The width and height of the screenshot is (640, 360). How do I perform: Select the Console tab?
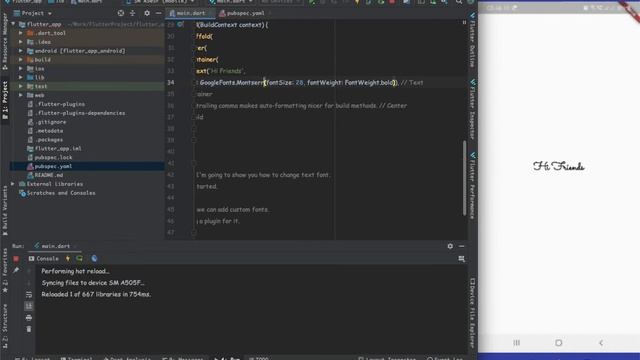click(x=44, y=258)
